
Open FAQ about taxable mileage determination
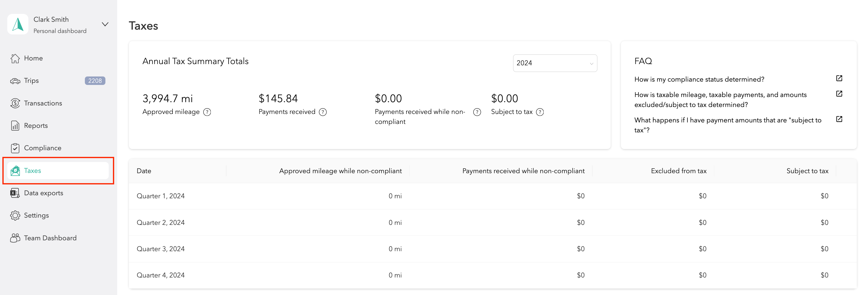pos(839,94)
